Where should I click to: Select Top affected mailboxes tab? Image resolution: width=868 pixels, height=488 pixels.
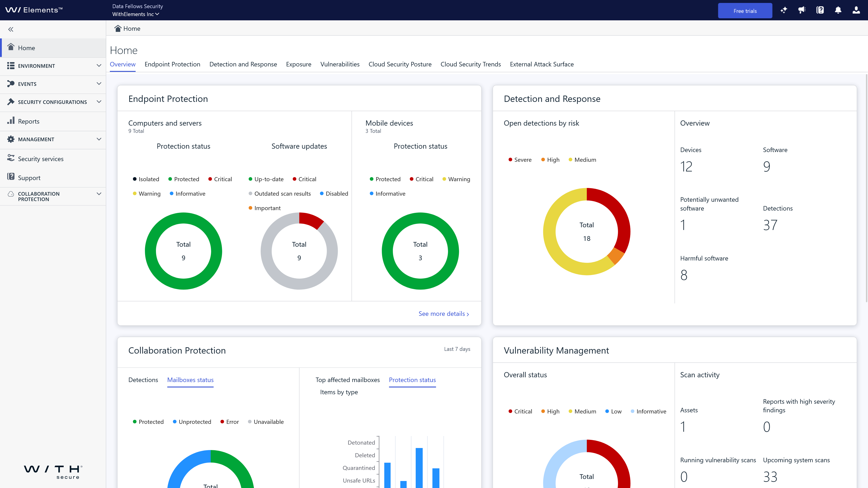point(347,380)
